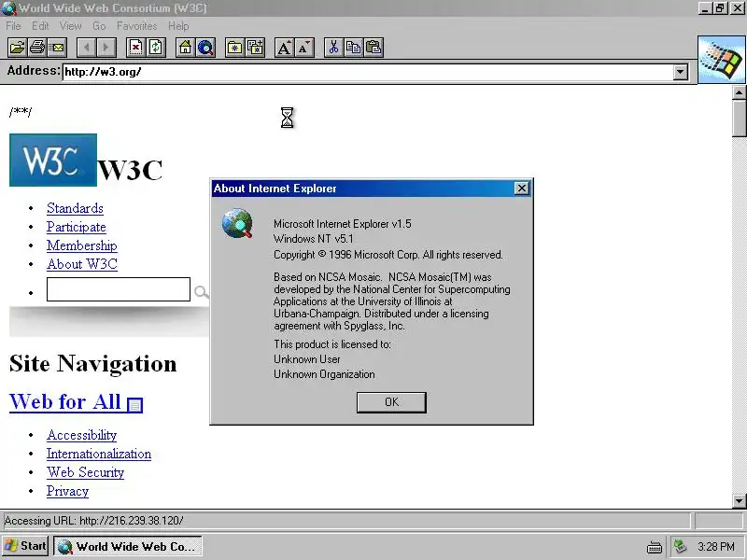The height and width of the screenshot is (560, 747).
Task: Click the Send mail toolbar icon
Action: (57, 48)
